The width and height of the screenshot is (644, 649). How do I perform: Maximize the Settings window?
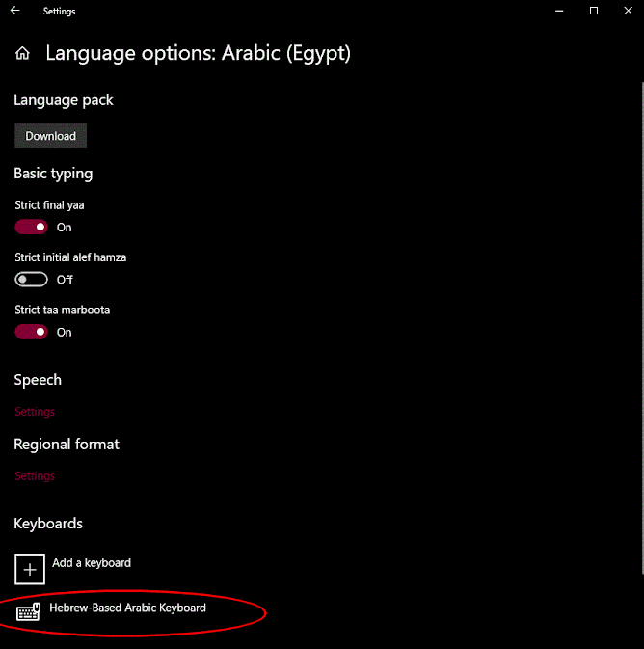click(594, 11)
